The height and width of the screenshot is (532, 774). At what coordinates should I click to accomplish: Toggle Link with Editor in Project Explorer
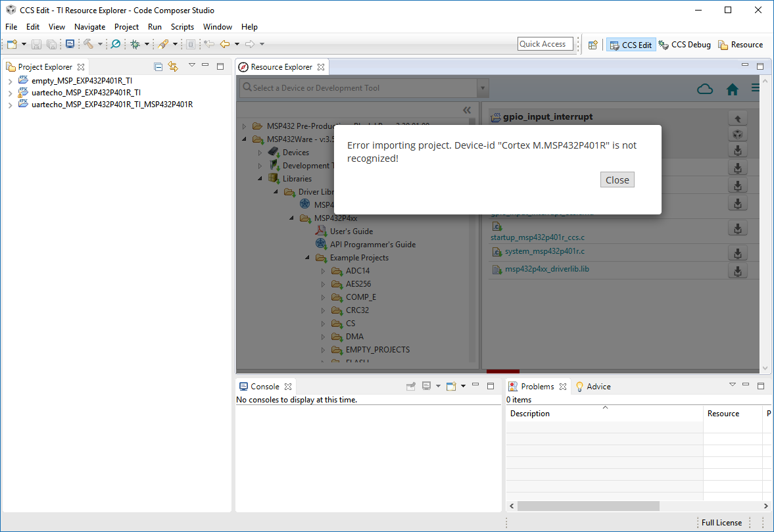pos(173,66)
